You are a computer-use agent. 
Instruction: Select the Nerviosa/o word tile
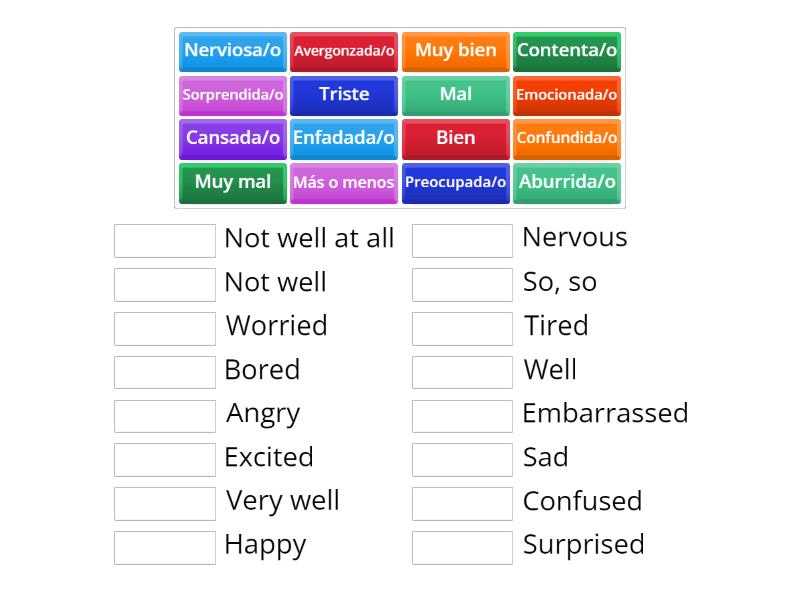click(233, 52)
